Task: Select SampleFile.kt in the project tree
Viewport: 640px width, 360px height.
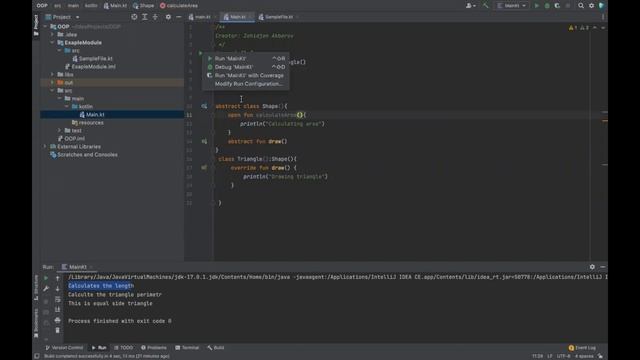Action: pyautogui.click(x=95, y=59)
